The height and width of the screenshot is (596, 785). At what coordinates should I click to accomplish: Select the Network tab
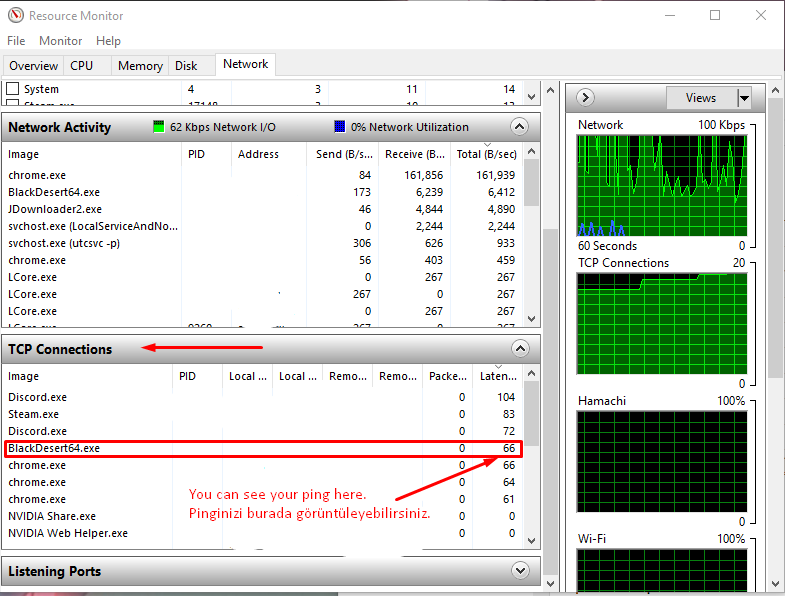[x=245, y=64]
